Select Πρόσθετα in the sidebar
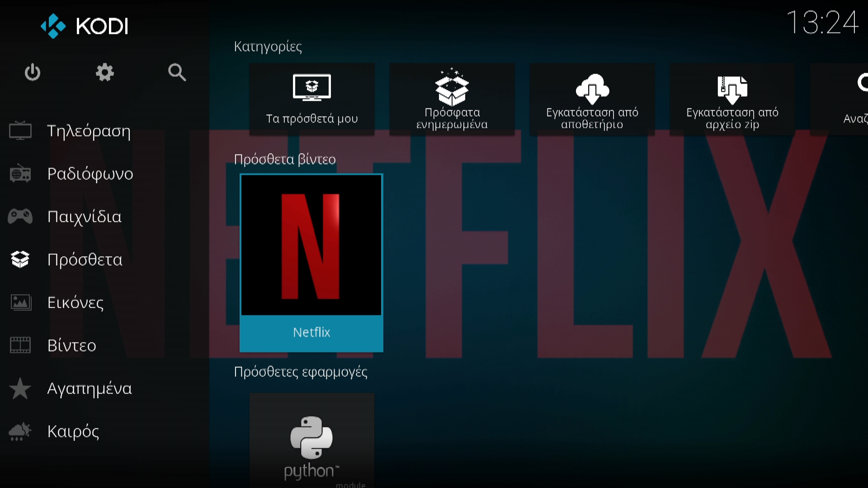 pos(85,260)
